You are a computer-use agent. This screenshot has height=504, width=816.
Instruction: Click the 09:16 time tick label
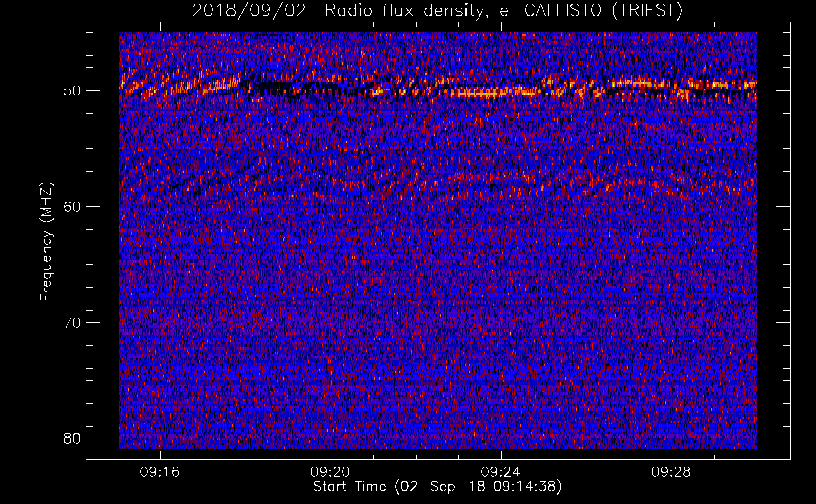click(x=160, y=472)
